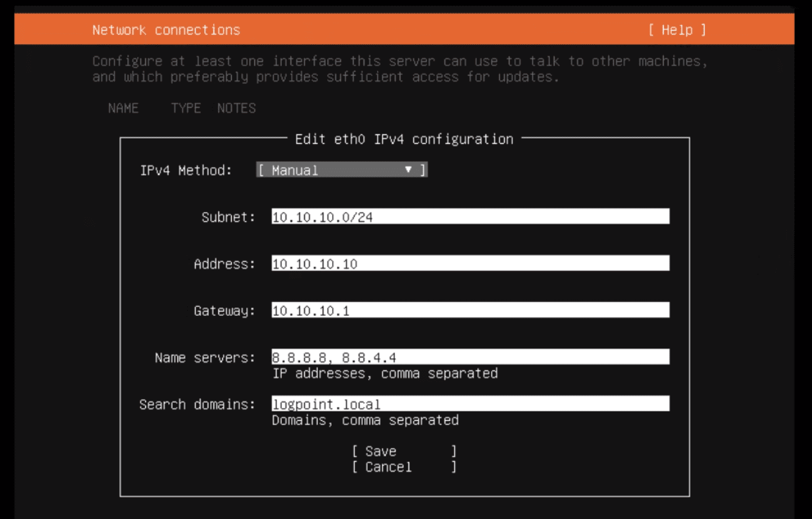Viewport: 812px width, 519px height.
Task: Click the IPv4 Method label
Action: tap(186, 170)
